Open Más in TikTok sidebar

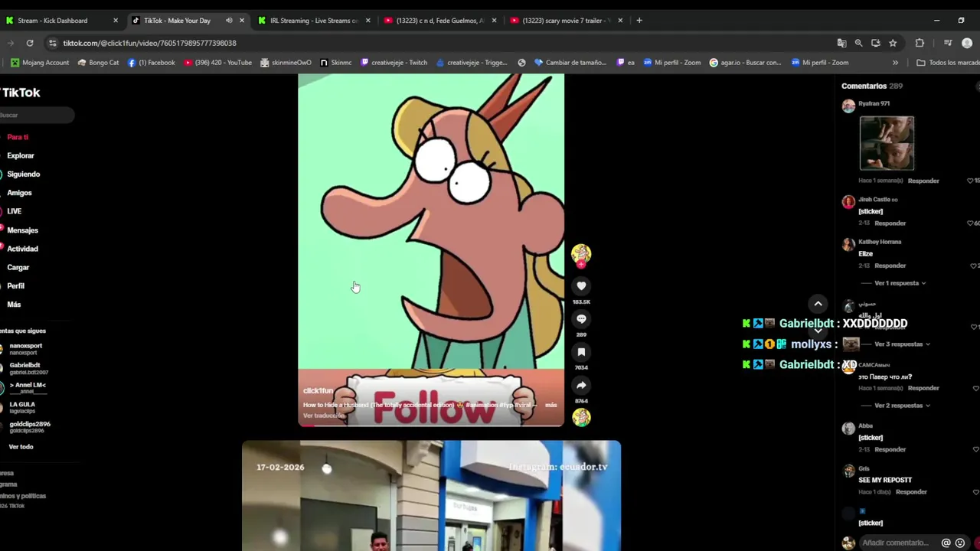coord(14,305)
